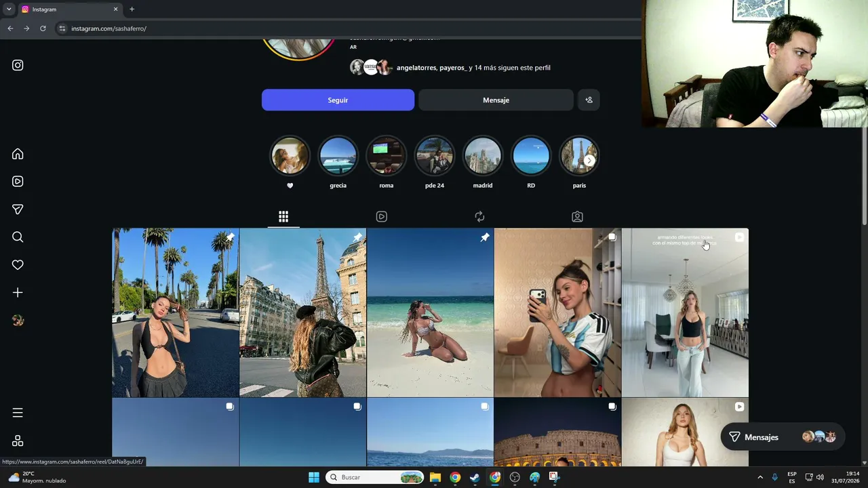Expand the tab search dropdown
The width and height of the screenshot is (868, 488).
(x=8, y=9)
